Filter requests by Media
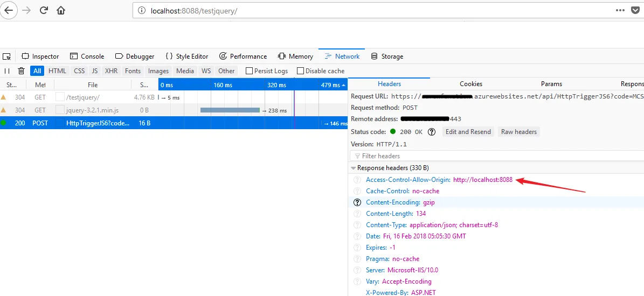644x296 pixels. click(185, 71)
